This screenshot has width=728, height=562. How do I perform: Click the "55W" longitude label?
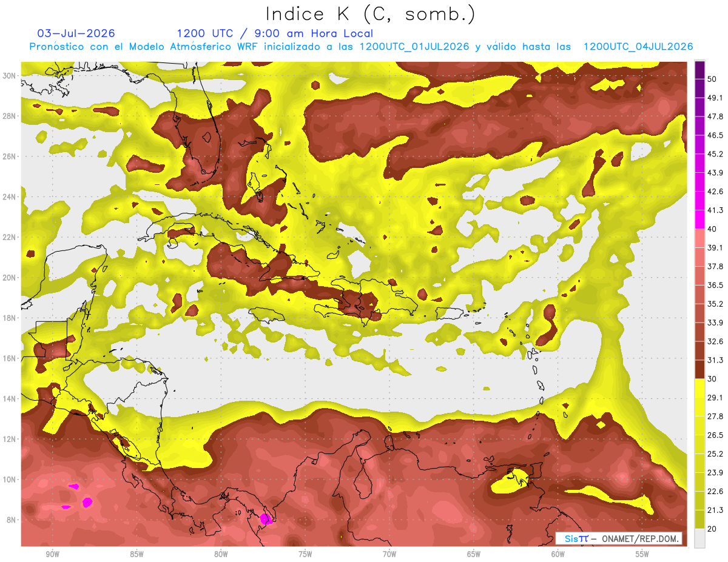(x=642, y=555)
